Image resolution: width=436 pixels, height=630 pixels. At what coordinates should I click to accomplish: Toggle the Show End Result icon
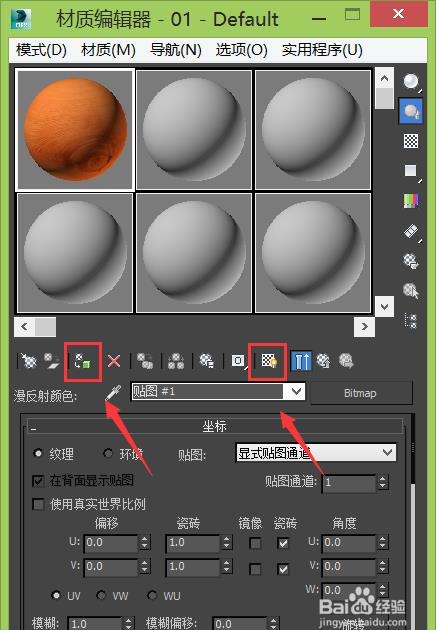tap(301, 361)
